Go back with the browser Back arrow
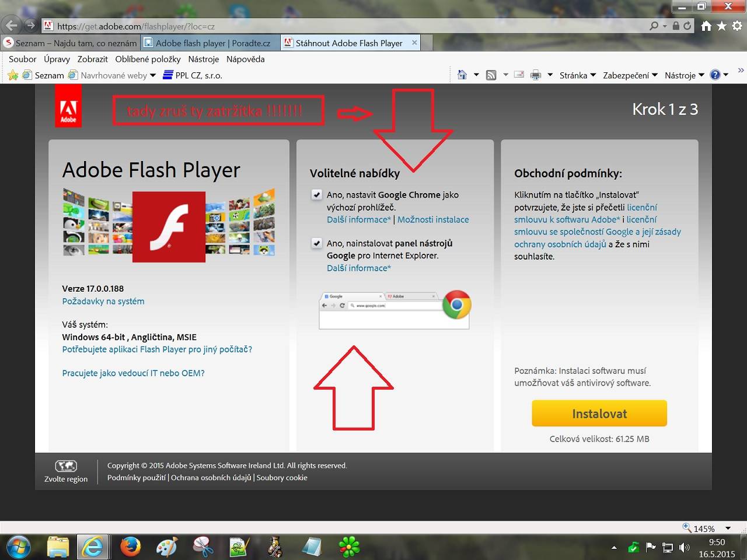 pos(11,26)
